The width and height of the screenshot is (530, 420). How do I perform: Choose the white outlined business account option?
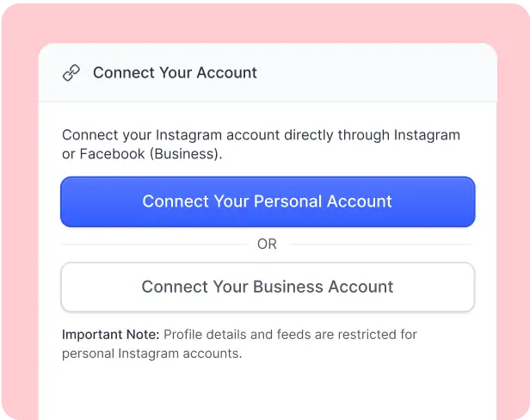(x=268, y=287)
